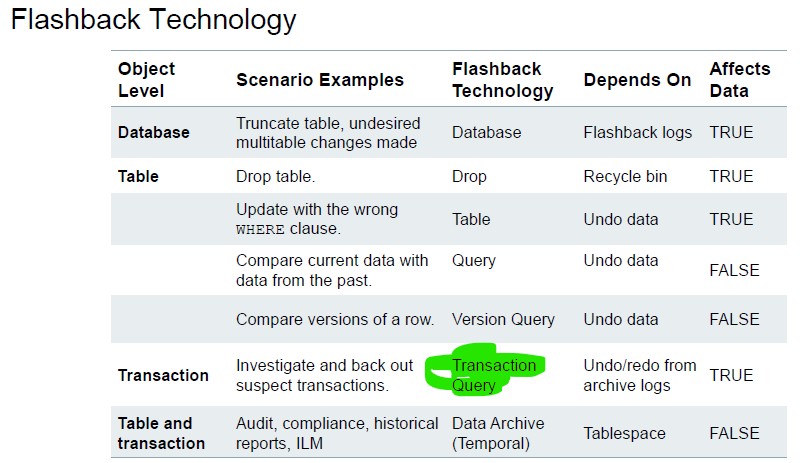Click the Version Query cell
This screenshot has width=801, height=463.
click(x=503, y=320)
